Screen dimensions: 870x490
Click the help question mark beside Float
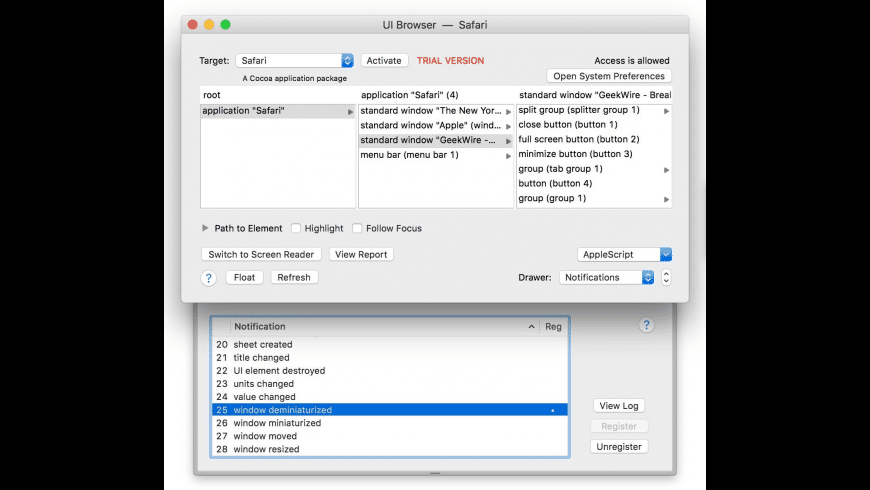[x=209, y=278]
